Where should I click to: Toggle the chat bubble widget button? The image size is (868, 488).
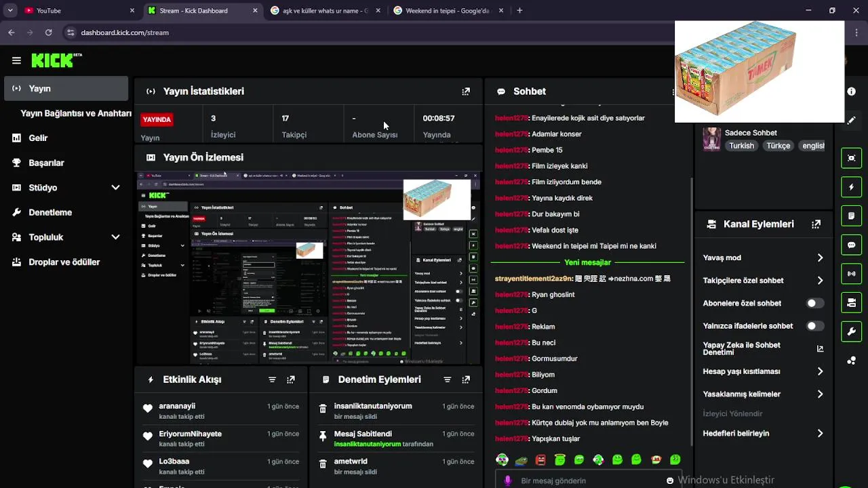[851, 245]
